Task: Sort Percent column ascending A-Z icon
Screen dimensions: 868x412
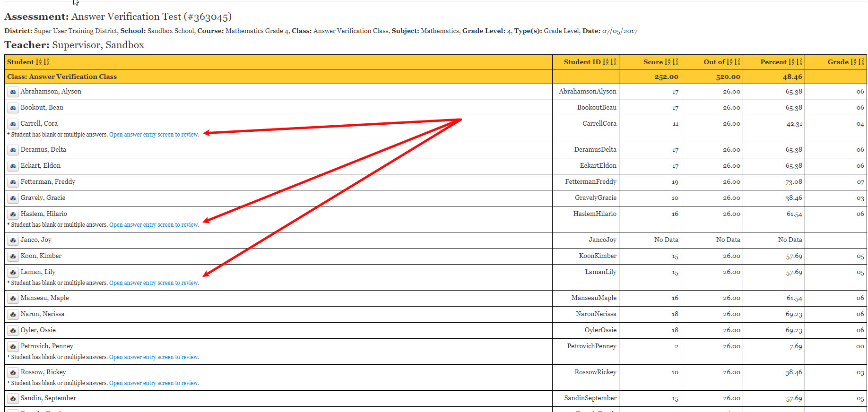Action: pyautogui.click(x=791, y=62)
